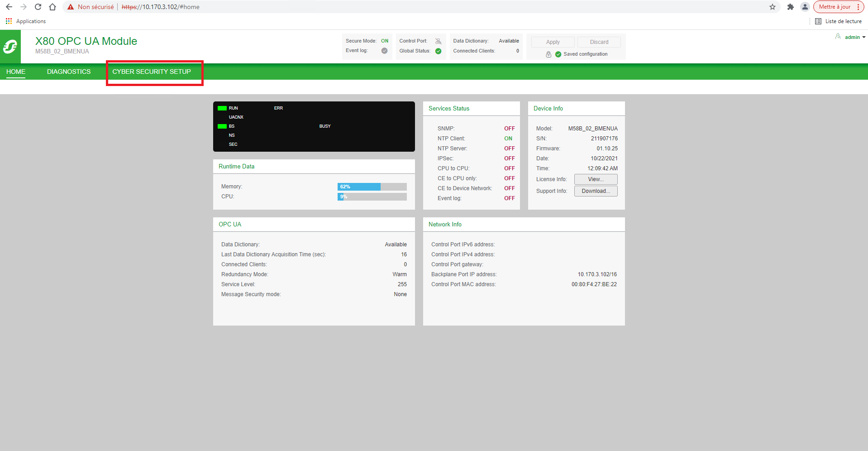This screenshot has height=451, width=868.
Task: Open browser profile avatar icon
Action: (x=805, y=7)
